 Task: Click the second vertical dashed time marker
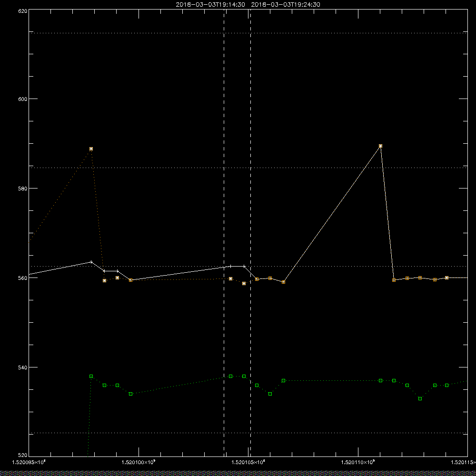point(250,232)
